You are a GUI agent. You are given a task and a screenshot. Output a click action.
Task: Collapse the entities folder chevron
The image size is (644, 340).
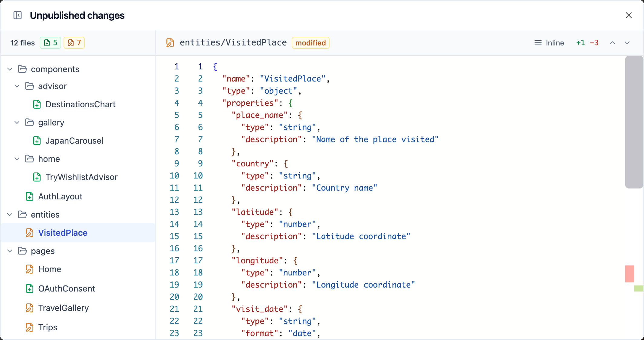coord(10,215)
